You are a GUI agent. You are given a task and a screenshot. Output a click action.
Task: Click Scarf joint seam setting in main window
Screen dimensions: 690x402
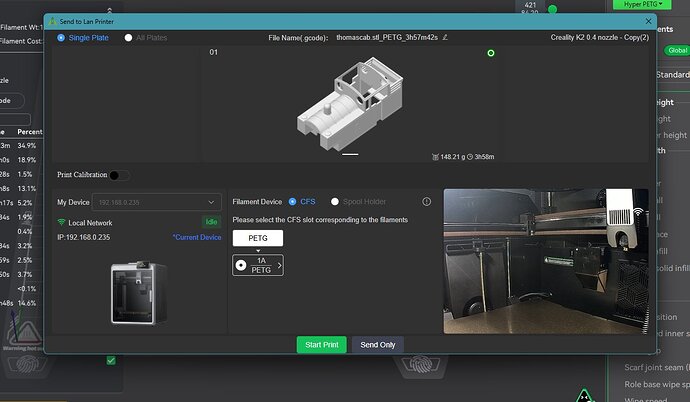(657, 367)
